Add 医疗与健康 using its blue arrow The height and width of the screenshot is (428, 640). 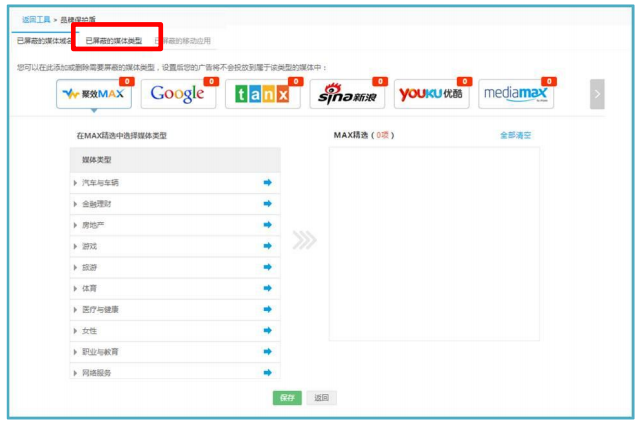[x=267, y=309]
